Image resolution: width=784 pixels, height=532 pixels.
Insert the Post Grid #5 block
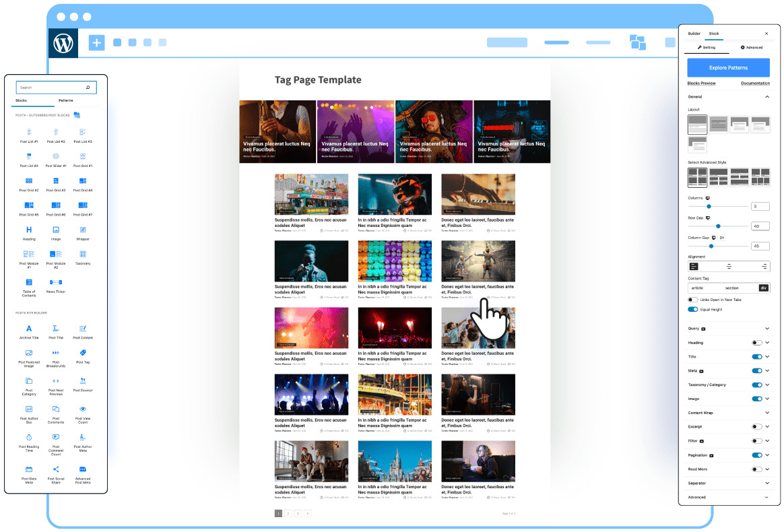tap(29, 209)
